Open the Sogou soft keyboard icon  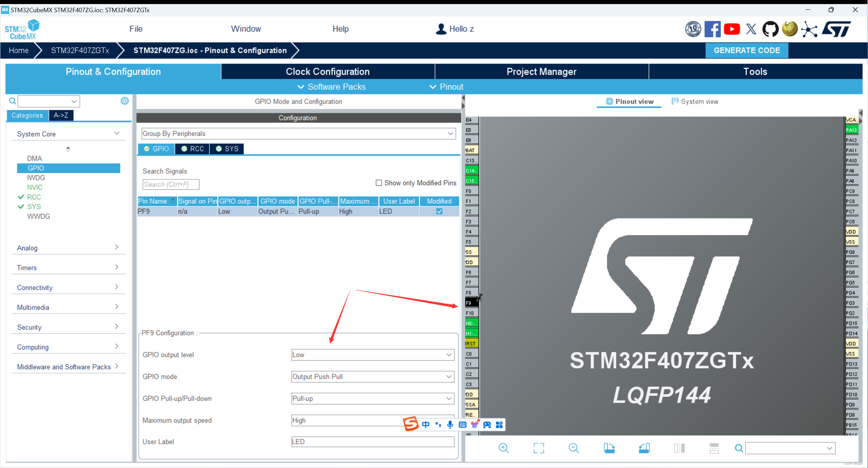[x=463, y=425]
